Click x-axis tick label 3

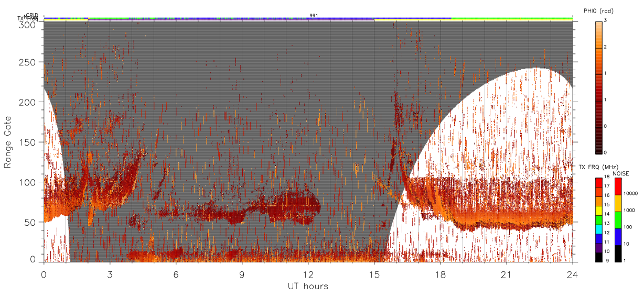[110, 274]
